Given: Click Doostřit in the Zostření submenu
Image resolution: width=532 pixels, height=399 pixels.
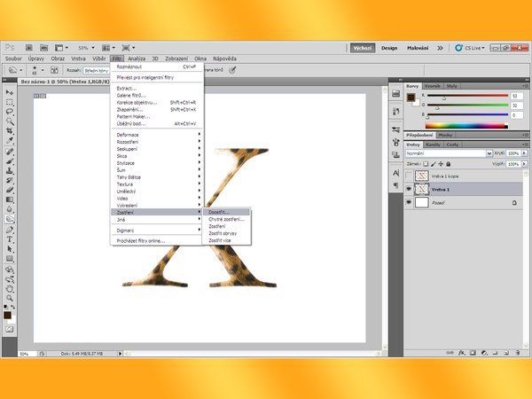Looking at the screenshot, I should coord(217,211).
